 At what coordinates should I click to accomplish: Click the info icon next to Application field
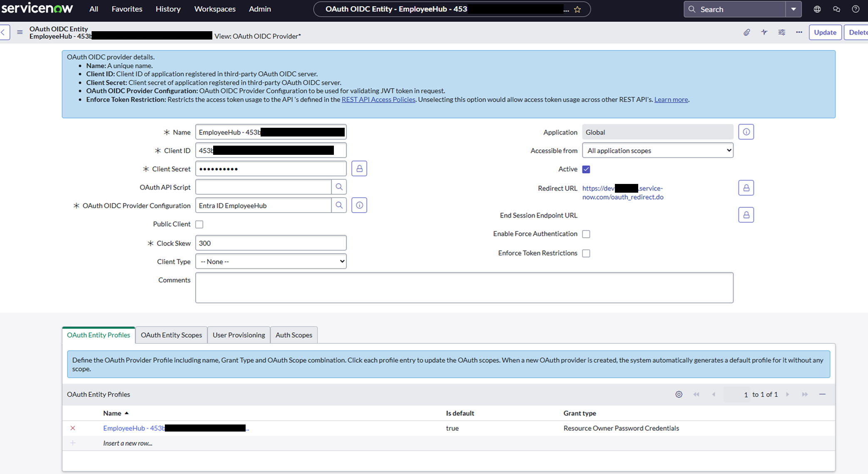point(746,132)
